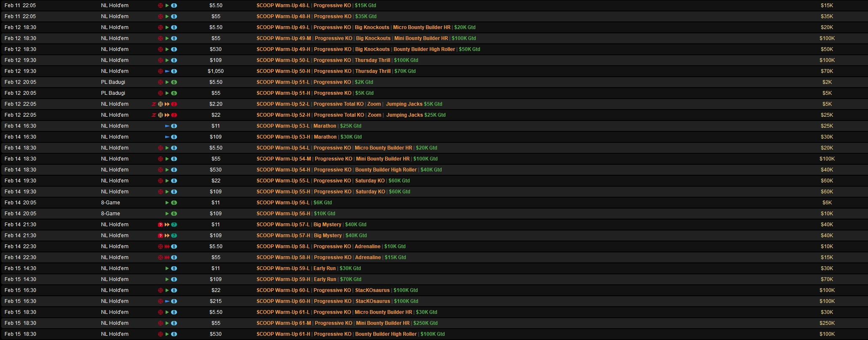Click teal 7-max badge on Warm-Up 57-L row
The height and width of the screenshot is (340, 868).
pyautogui.click(x=174, y=225)
